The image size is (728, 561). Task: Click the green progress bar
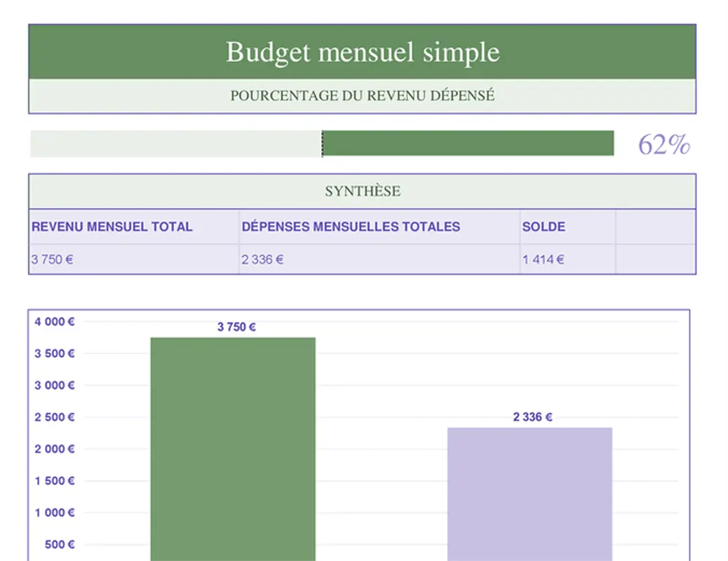tap(466, 142)
